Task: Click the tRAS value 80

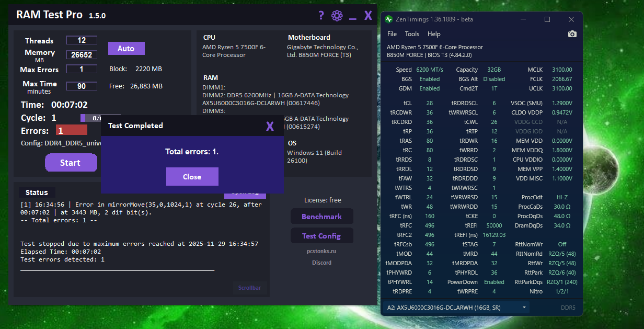Action: point(429,141)
